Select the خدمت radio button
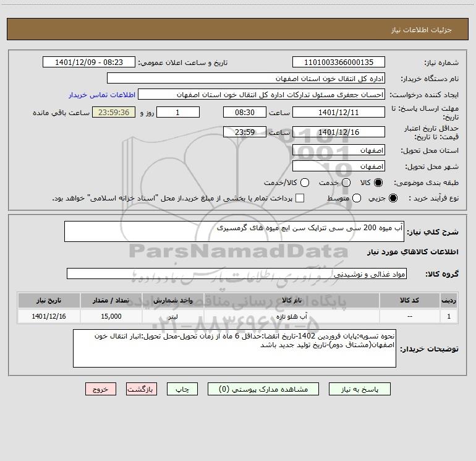Screen dimensions: 476x461 tap(346, 183)
